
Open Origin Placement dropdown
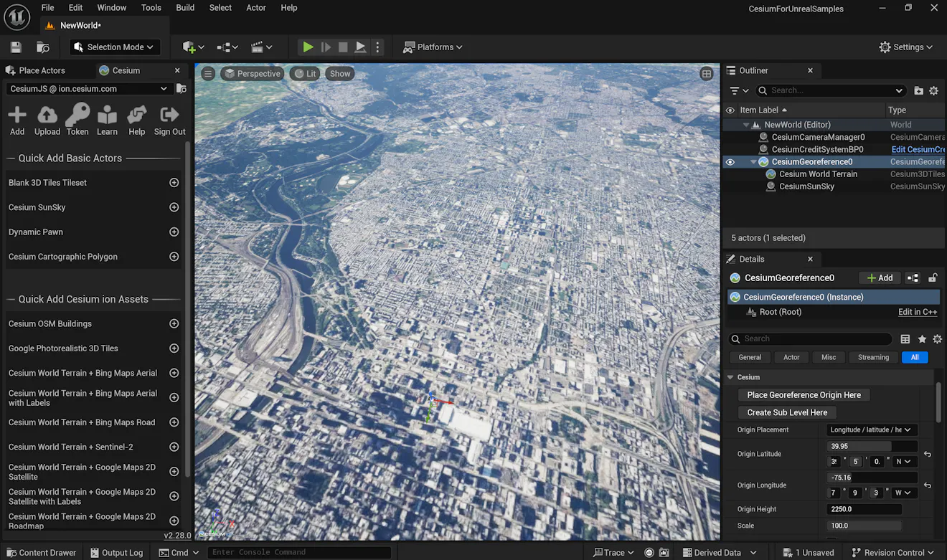[872, 430]
